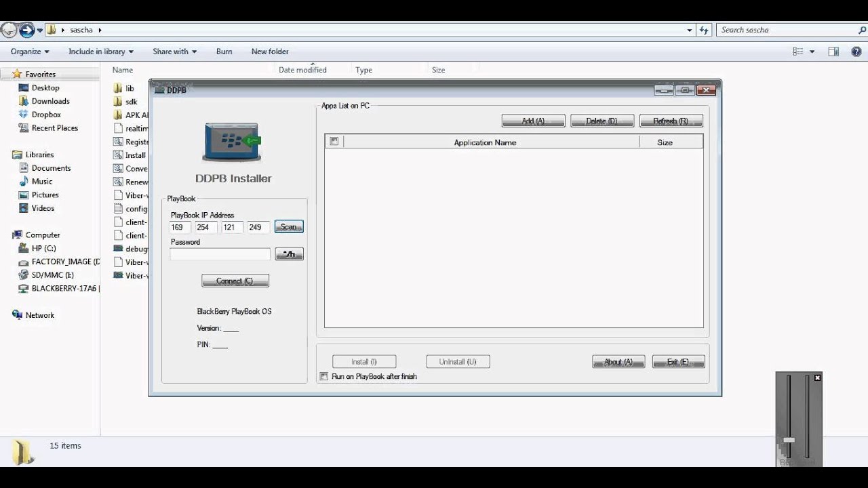Select the Conve batch file icon
This screenshot has width=868, height=488.
click(x=119, y=168)
